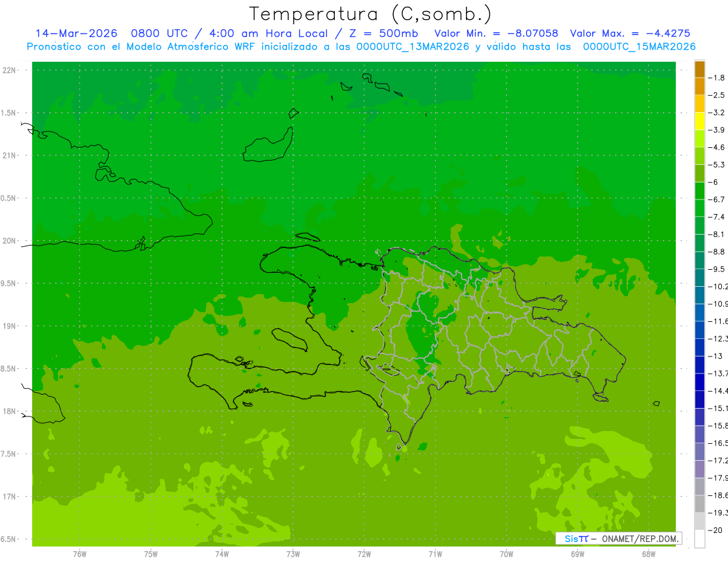Click the top dark-orange swatch above -1.8

coord(699,69)
